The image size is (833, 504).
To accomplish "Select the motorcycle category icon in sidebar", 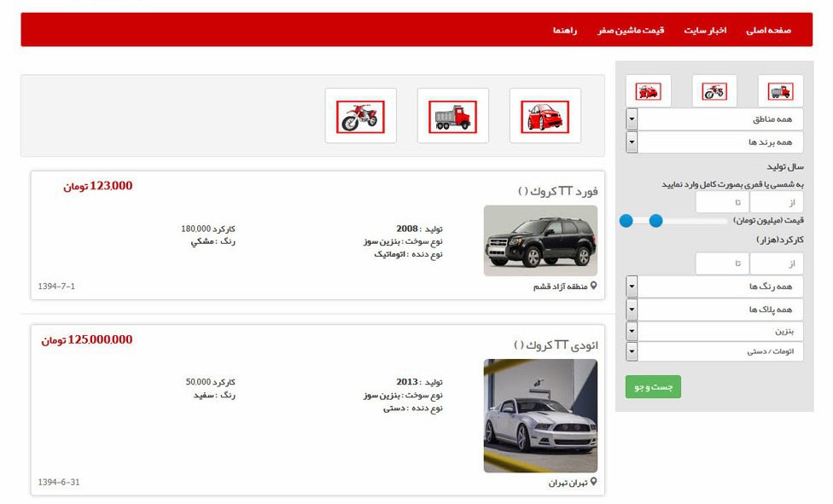I will point(714,91).
